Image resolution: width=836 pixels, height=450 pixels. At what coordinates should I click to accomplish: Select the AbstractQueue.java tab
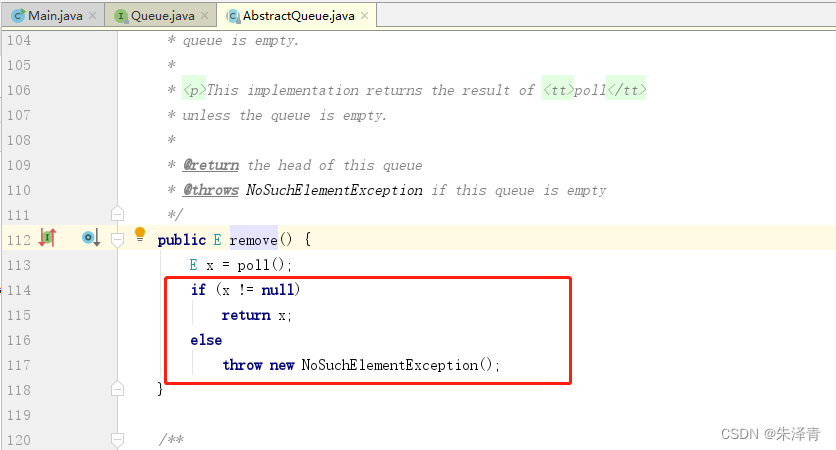[x=297, y=15]
